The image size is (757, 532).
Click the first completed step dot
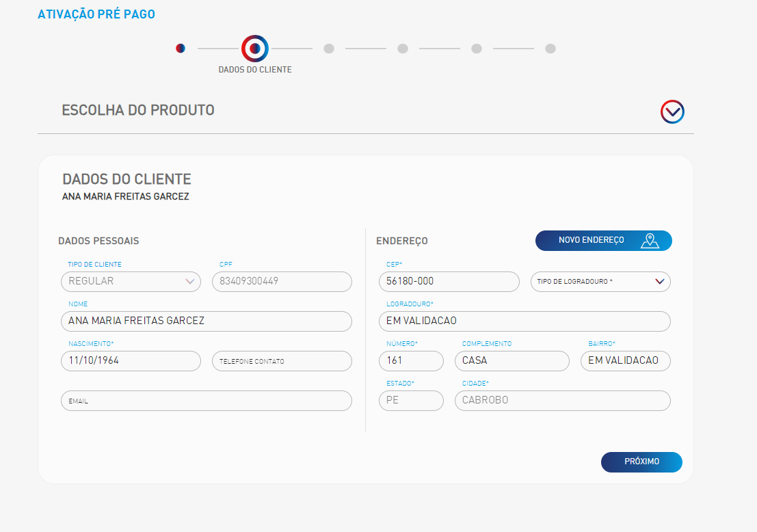coord(181,49)
